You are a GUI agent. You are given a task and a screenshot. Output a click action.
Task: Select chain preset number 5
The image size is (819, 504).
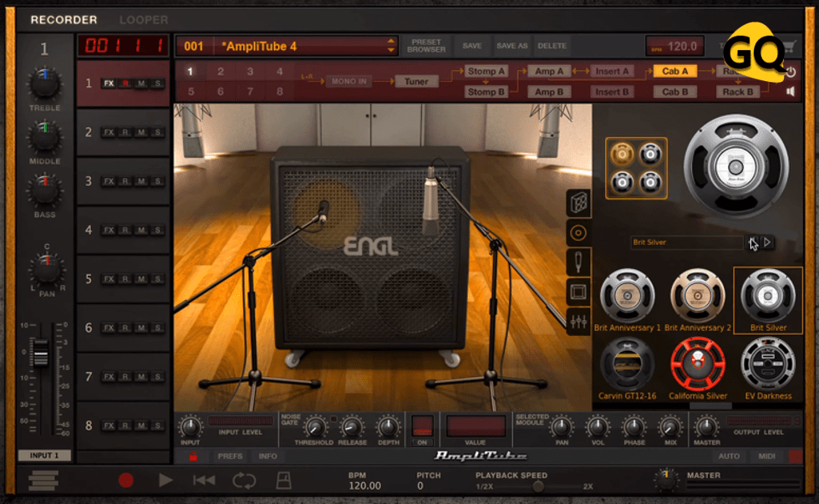(191, 92)
